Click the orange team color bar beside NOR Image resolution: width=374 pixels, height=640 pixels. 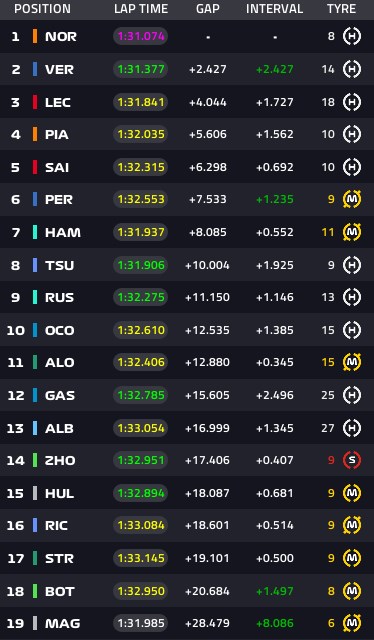point(35,36)
